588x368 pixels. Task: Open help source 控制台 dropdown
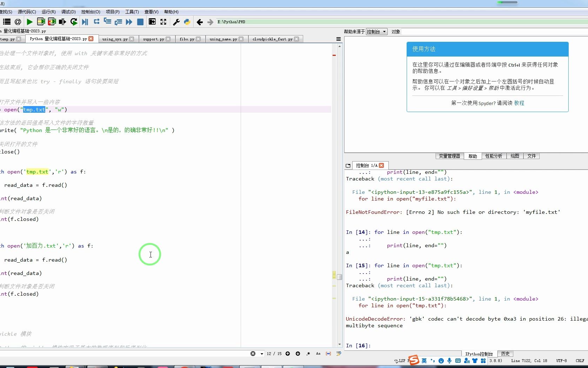(x=376, y=32)
